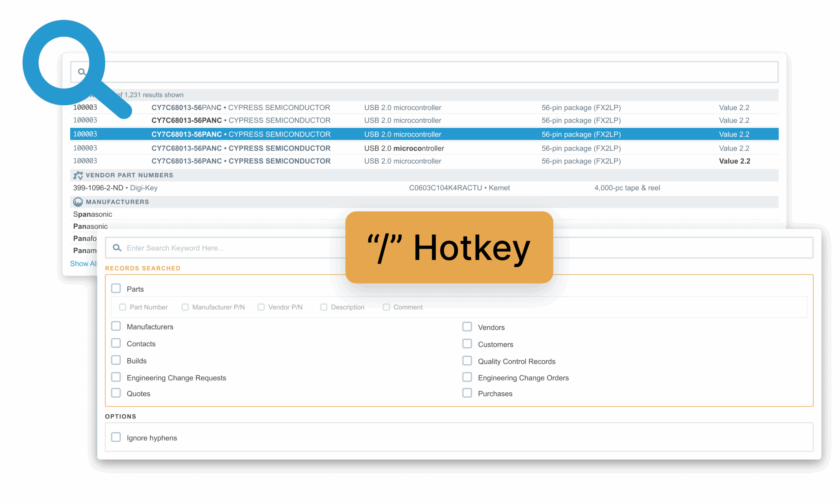Click the Vendor Part Numbers handshake icon
This screenshot has width=838, height=504.
pyautogui.click(x=78, y=175)
